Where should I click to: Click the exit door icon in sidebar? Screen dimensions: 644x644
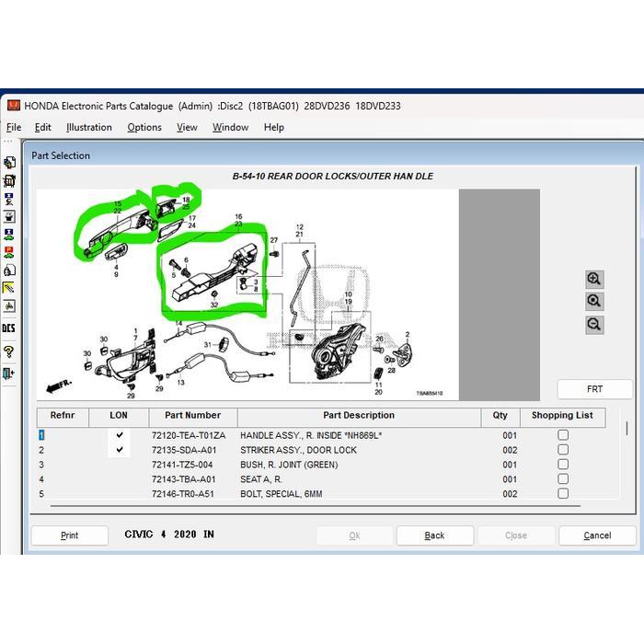[x=9, y=374]
